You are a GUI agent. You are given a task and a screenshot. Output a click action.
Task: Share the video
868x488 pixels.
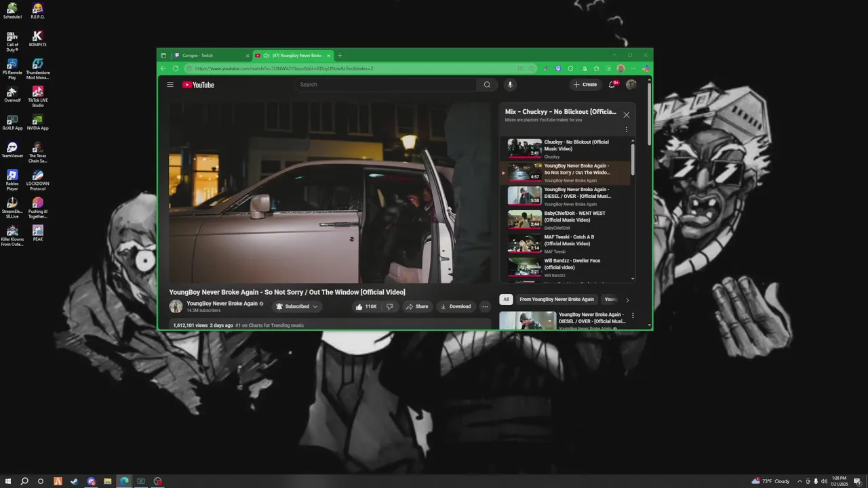click(416, 306)
